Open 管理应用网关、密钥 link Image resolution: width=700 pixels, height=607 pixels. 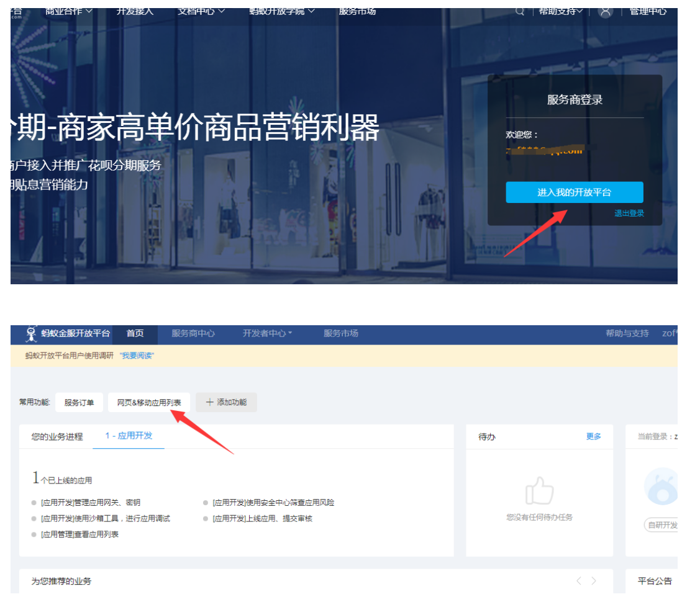(91, 503)
